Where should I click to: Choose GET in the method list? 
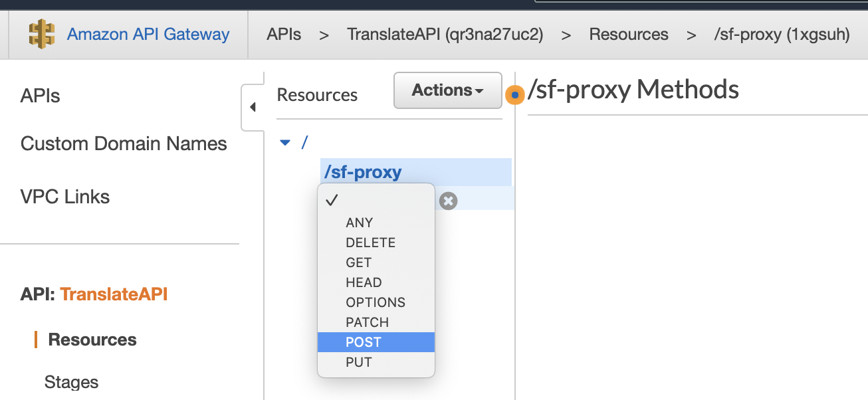tap(358, 262)
